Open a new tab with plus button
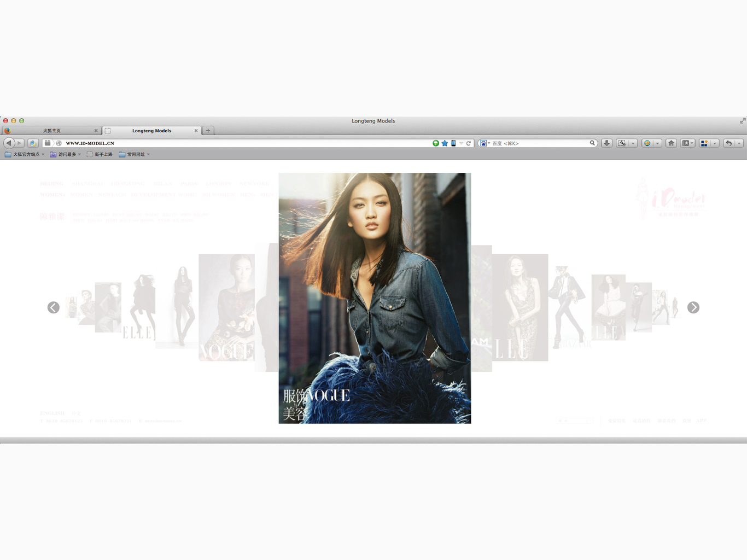Image resolution: width=747 pixels, height=560 pixels. point(208,131)
